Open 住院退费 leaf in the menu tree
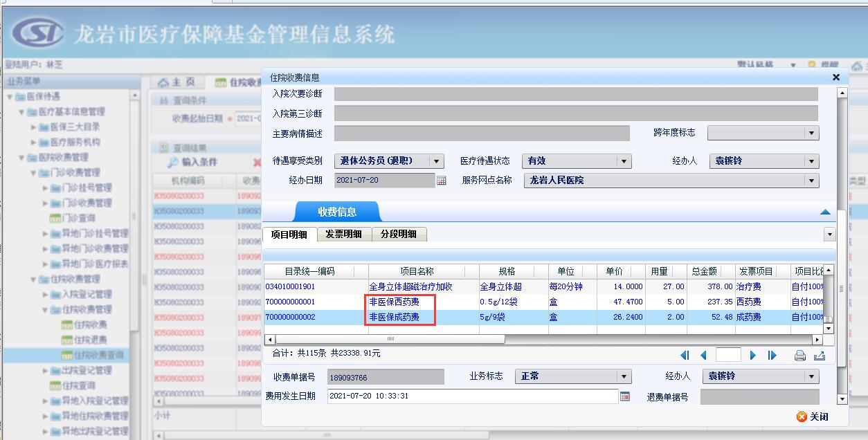 [84, 340]
